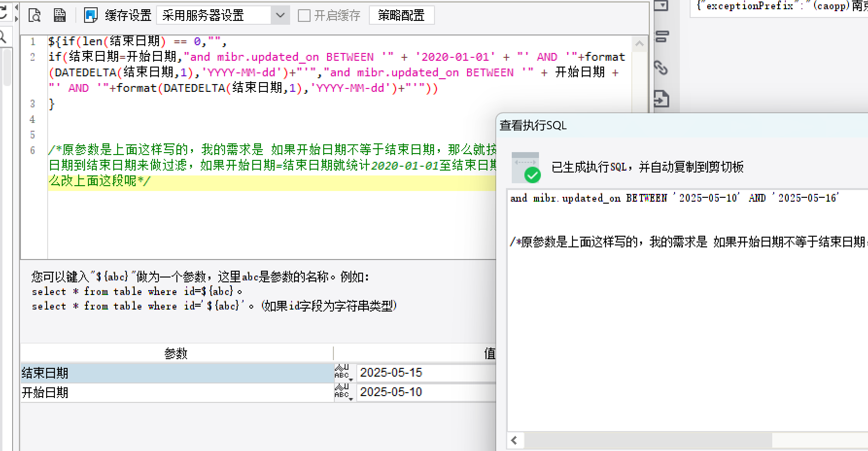The height and width of the screenshot is (451, 868).
Task: Click the 结束日期 value field showing 2025-05-15
Action: [x=426, y=373]
